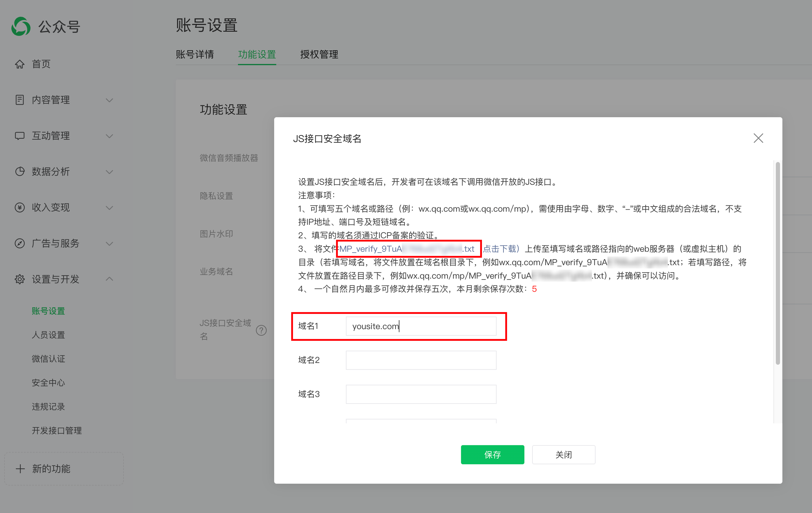Screen dimensions: 812x513
Task: Click the dialog's vertical scrollbar
Action: tap(778, 263)
